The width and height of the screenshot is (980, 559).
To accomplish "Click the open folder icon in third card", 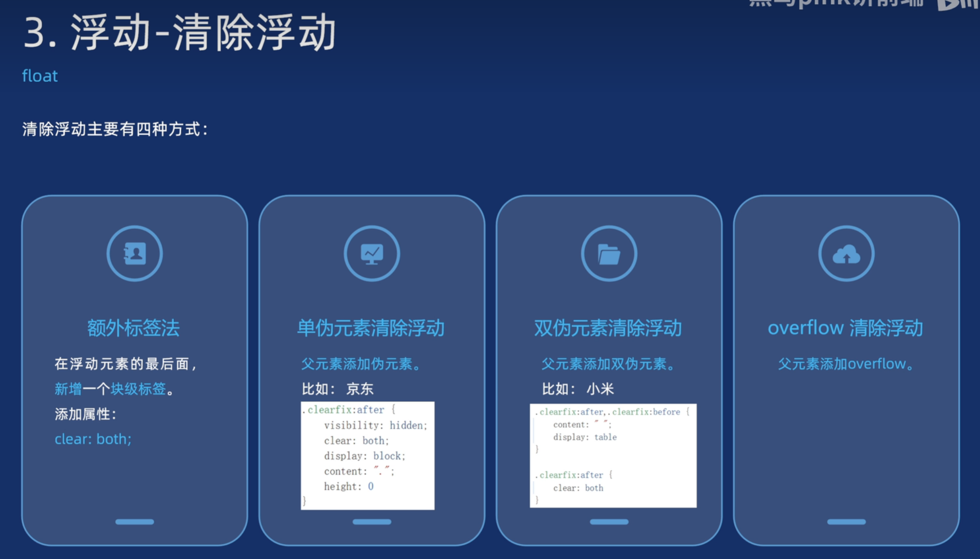I will (609, 254).
